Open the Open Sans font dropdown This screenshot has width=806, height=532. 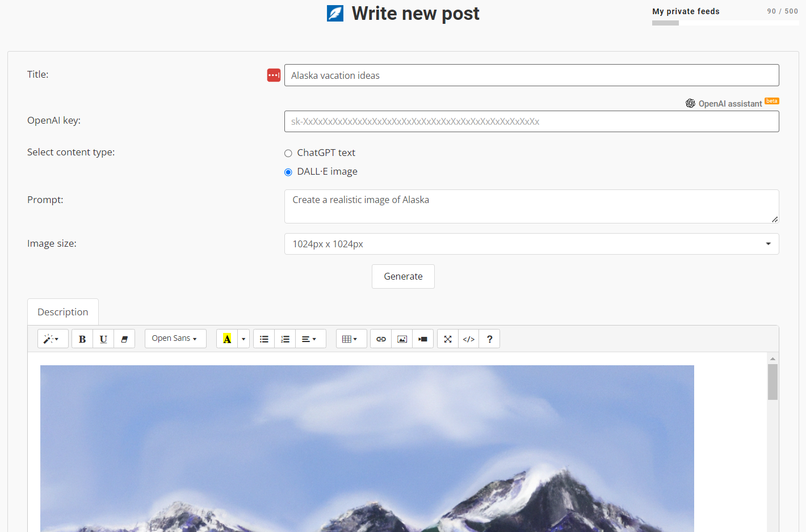175,339
